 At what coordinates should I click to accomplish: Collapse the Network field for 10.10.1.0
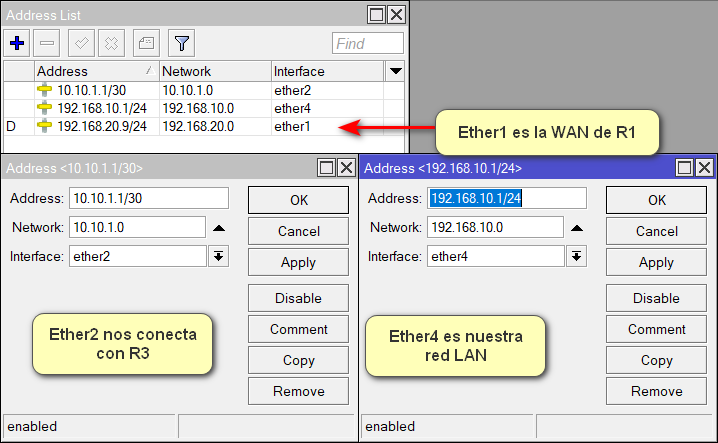tap(219, 228)
